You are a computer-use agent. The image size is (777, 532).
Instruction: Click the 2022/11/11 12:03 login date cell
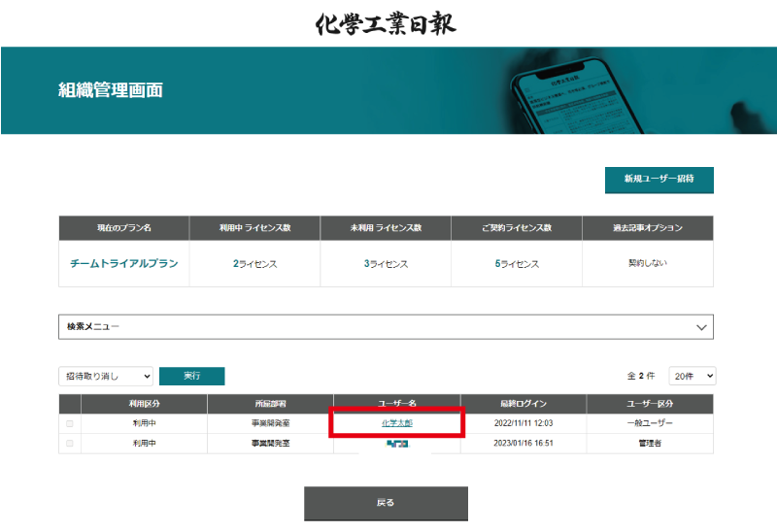tap(524, 423)
